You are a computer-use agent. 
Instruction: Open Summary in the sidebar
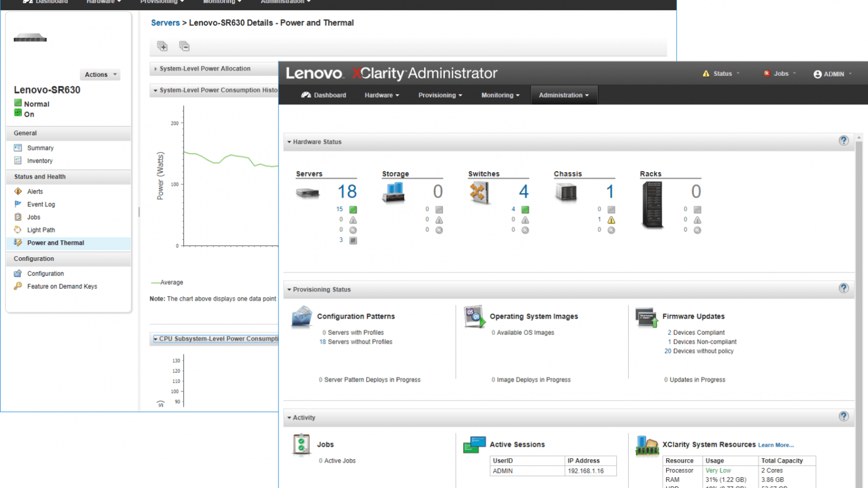coord(40,148)
